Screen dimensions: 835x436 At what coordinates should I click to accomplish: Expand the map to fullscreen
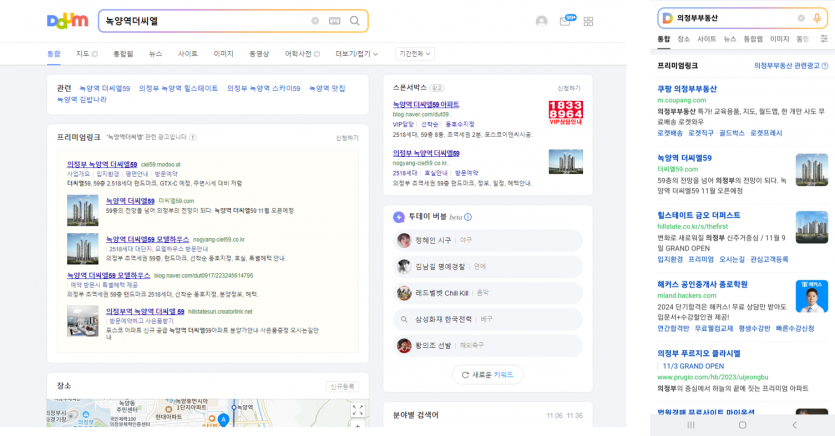point(357,409)
